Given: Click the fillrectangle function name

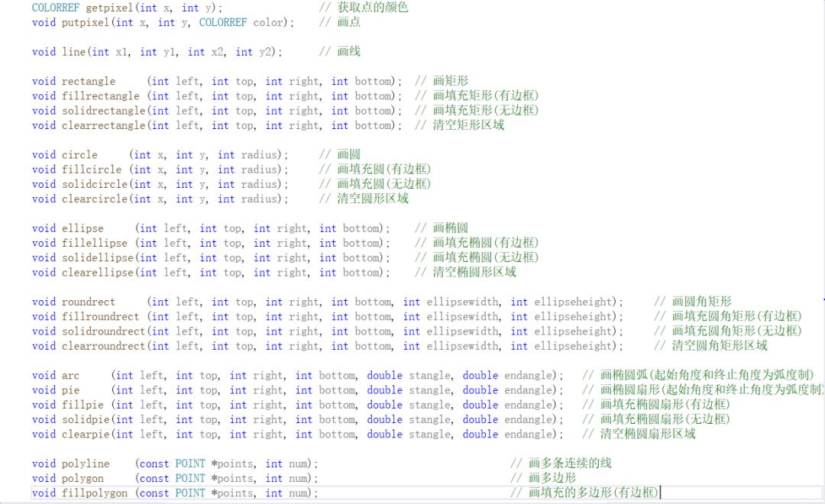Looking at the screenshot, I should pos(101,96).
